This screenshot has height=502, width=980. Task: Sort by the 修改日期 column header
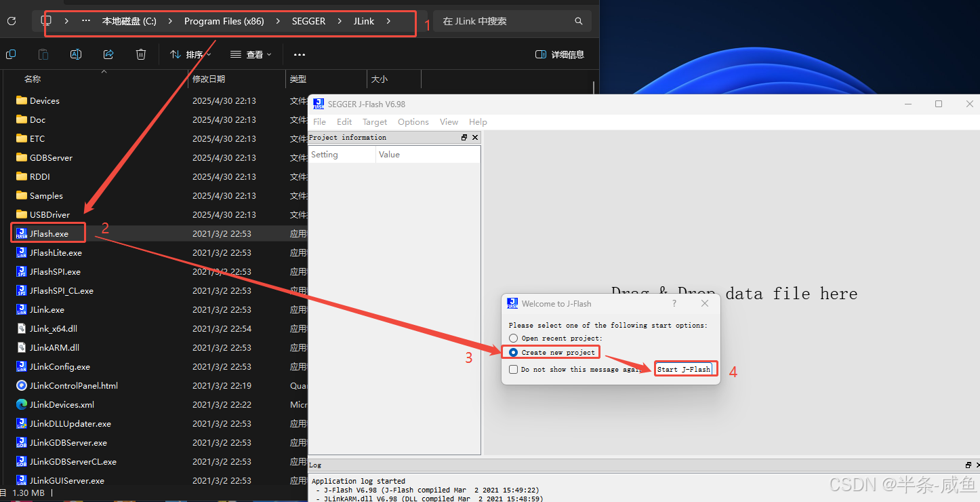[x=209, y=79]
